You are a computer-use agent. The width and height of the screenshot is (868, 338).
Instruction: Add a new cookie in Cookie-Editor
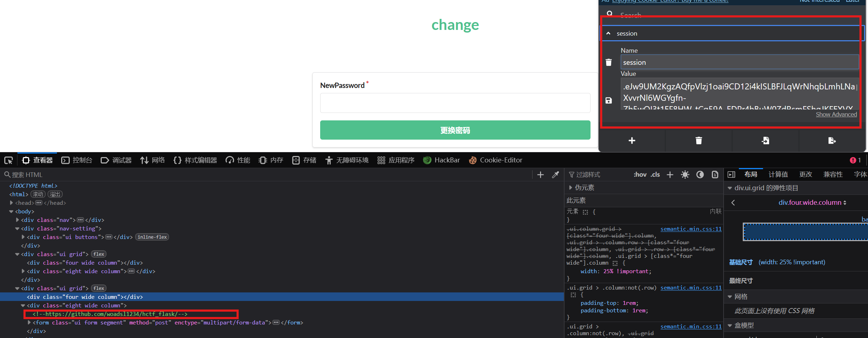coord(632,141)
